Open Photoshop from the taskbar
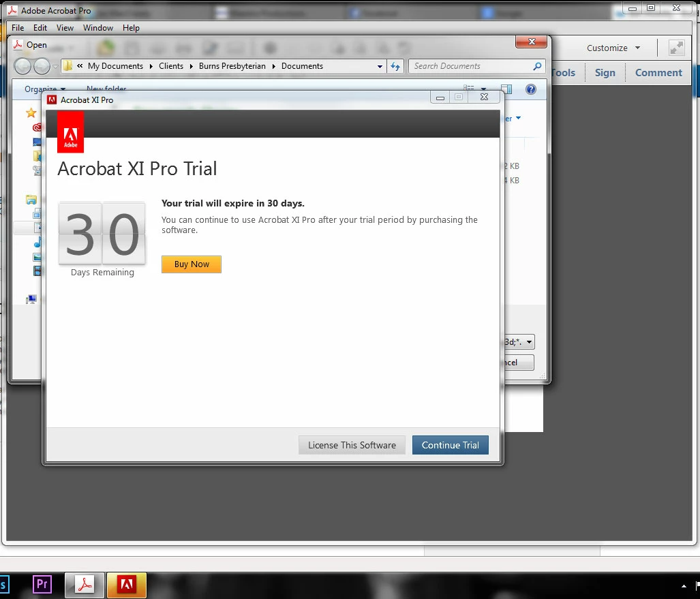The height and width of the screenshot is (599, 700). tap(3, 584)
